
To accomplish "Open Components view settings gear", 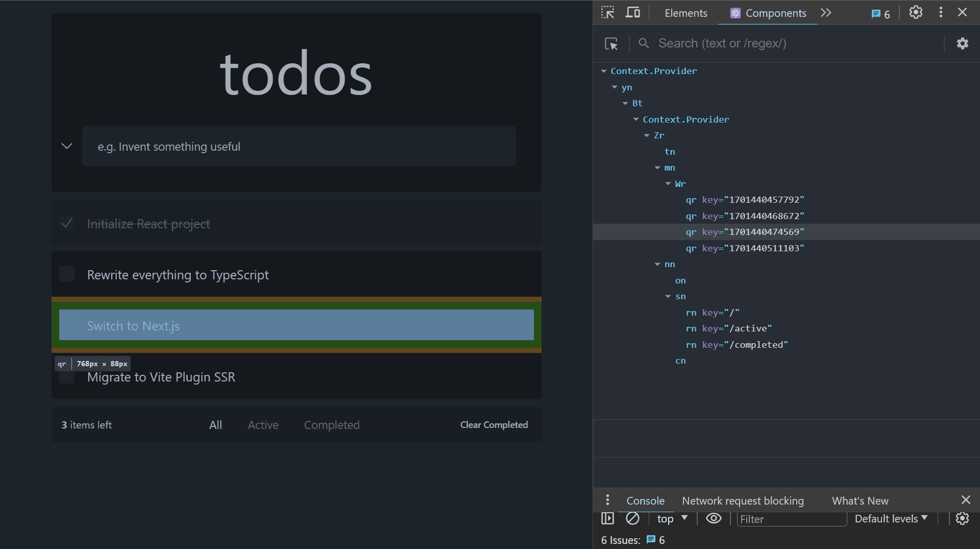I will pyautogui.click(x=962, y=44).
